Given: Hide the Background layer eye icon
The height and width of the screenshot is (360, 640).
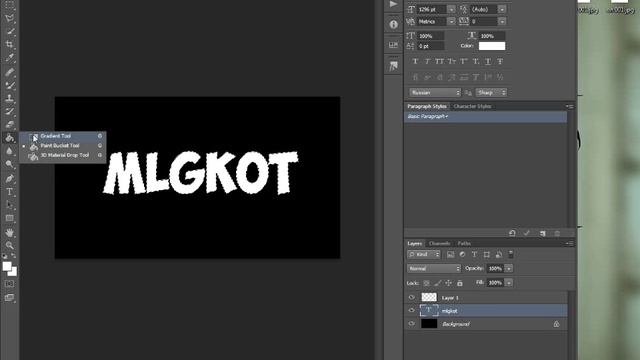Looking at the screenshot, I should pos(411,324).
